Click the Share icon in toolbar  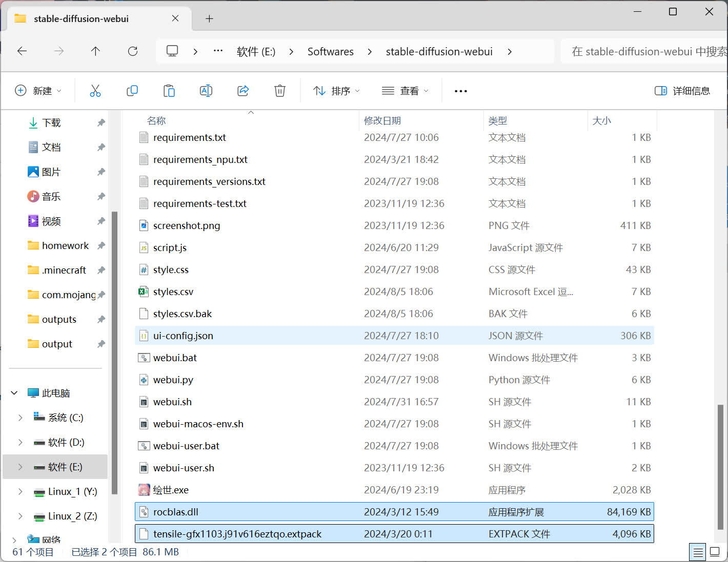(243, 91)
